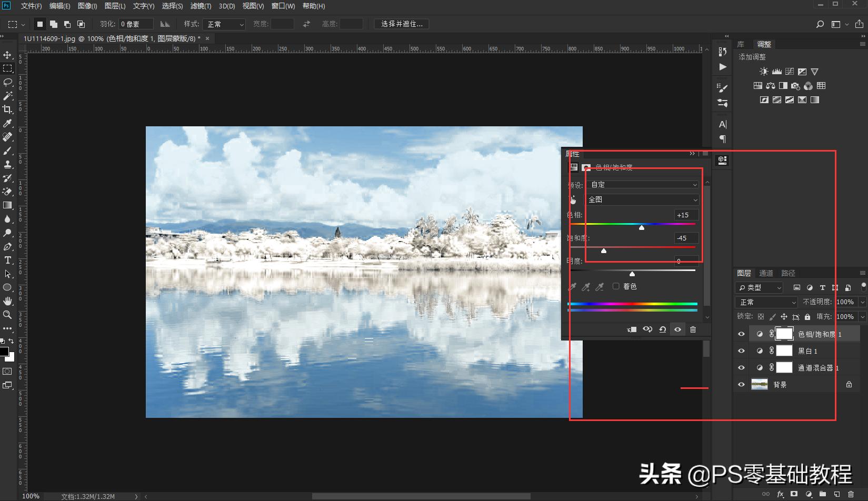Select the Zoom tool in toolbar

[x=7, y=315]
